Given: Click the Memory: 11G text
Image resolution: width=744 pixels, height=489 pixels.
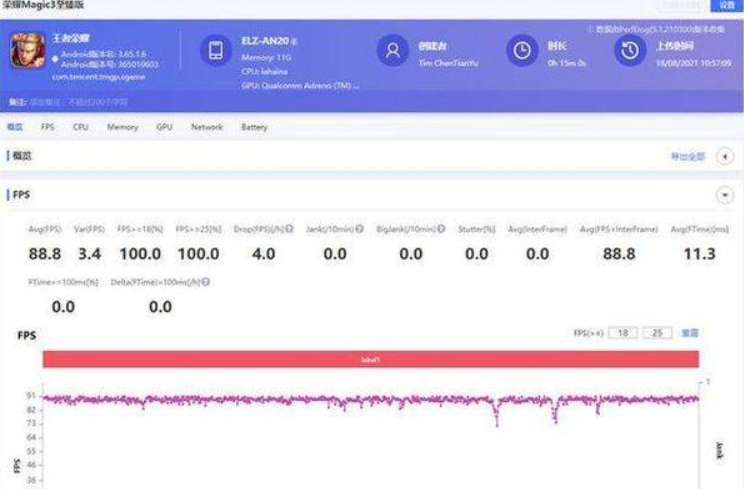Looking at the screenshot, I should click(266, 57).
